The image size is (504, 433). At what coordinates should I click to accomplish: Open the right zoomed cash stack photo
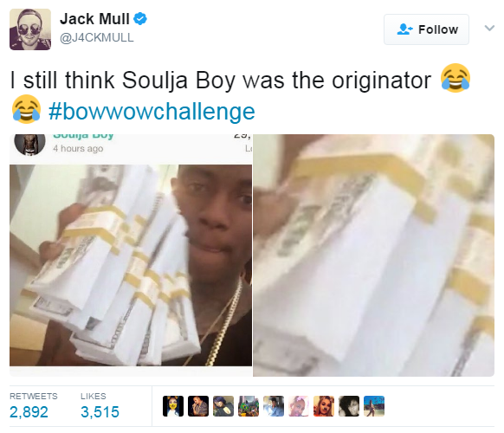coord(373,255)
